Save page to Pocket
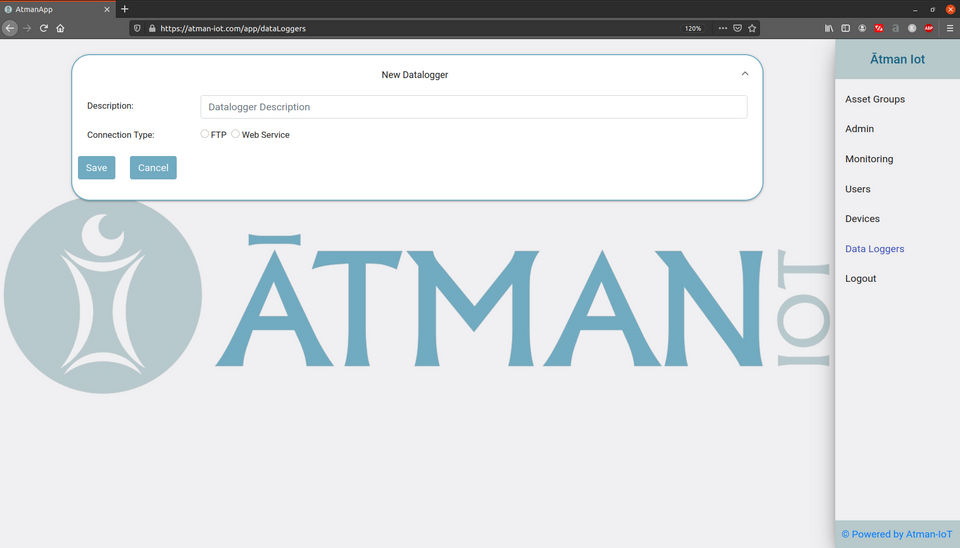The height and width of the screenshot is (548, 960). pyautogui.click(x=737, y=28)
